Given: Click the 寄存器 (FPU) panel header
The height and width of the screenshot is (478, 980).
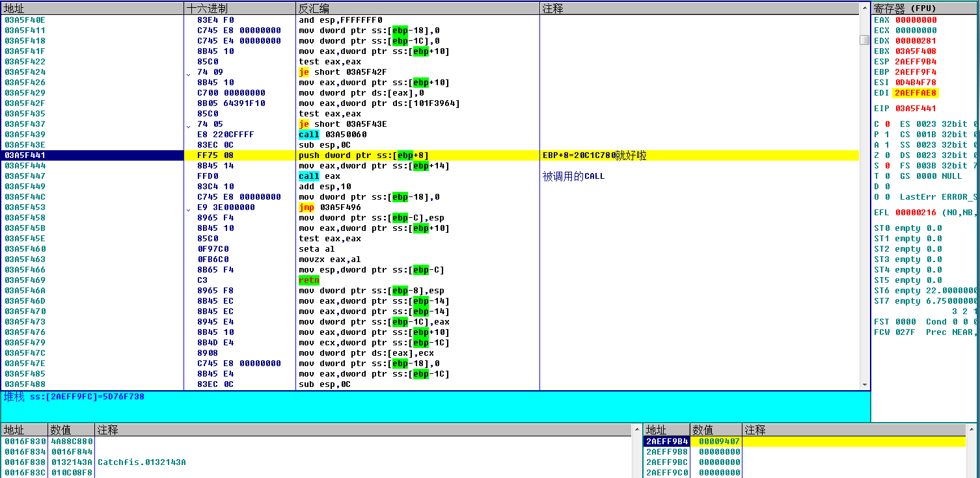Looking at the screenshot, I should coord(925,8).
